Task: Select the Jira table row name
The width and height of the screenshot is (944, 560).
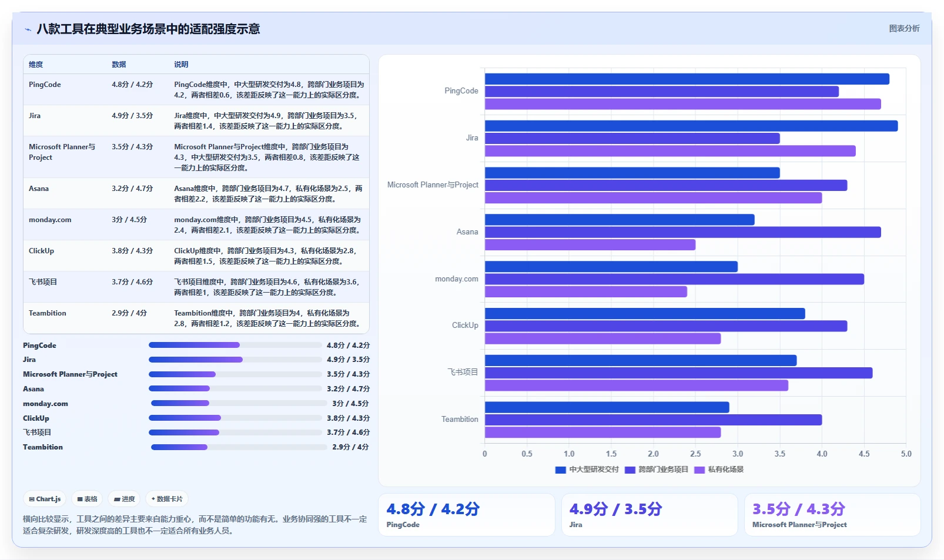Action: 35,116
